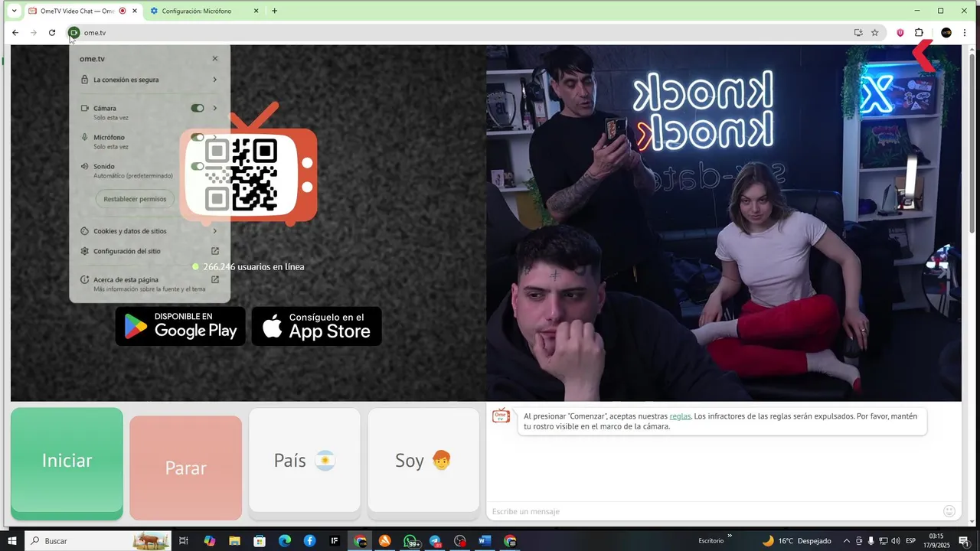Click the purple shield extension icon
Image resolution: width=980 pixels, height=551 pixels.
900,33
